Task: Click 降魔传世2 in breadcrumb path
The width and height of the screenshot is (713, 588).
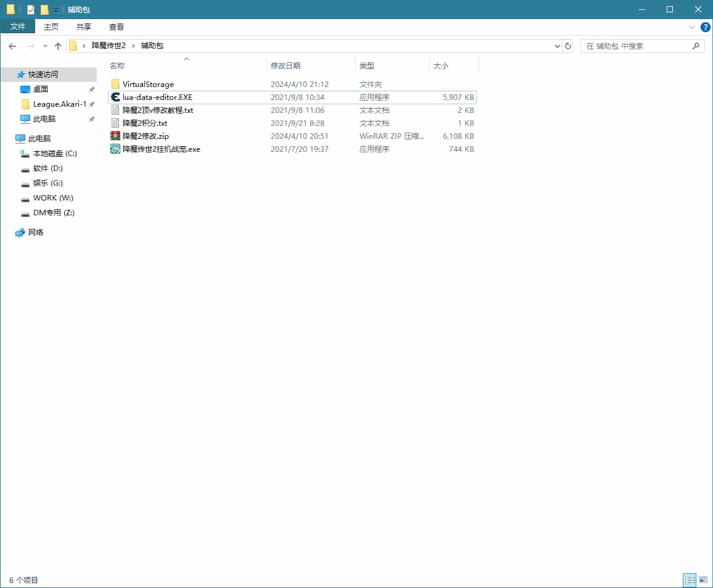Action: tap(109, 46)
